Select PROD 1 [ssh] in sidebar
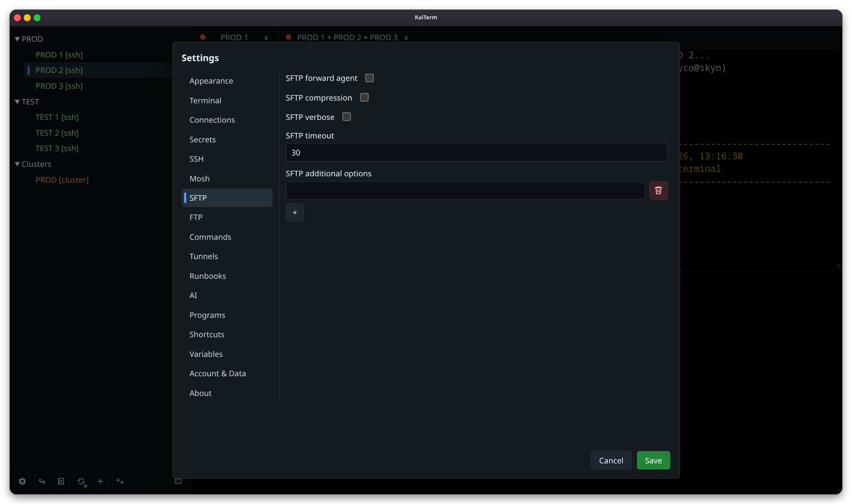 (59, 55)
